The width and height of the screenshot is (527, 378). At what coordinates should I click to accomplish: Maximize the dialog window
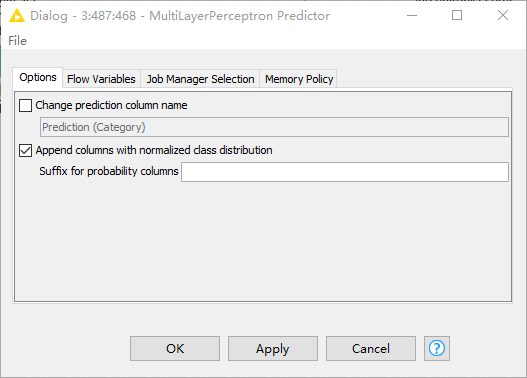pos(457,15)
